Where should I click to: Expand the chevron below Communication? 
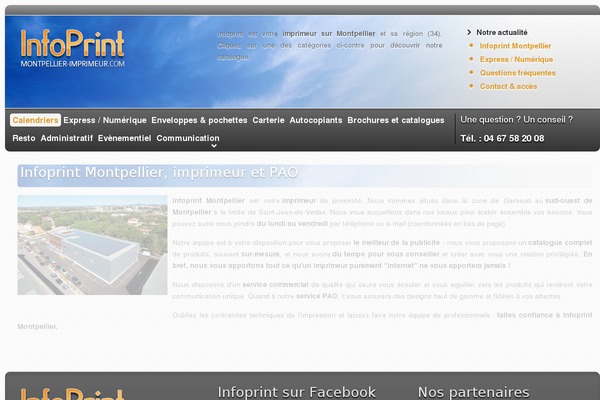coord(214,146)
